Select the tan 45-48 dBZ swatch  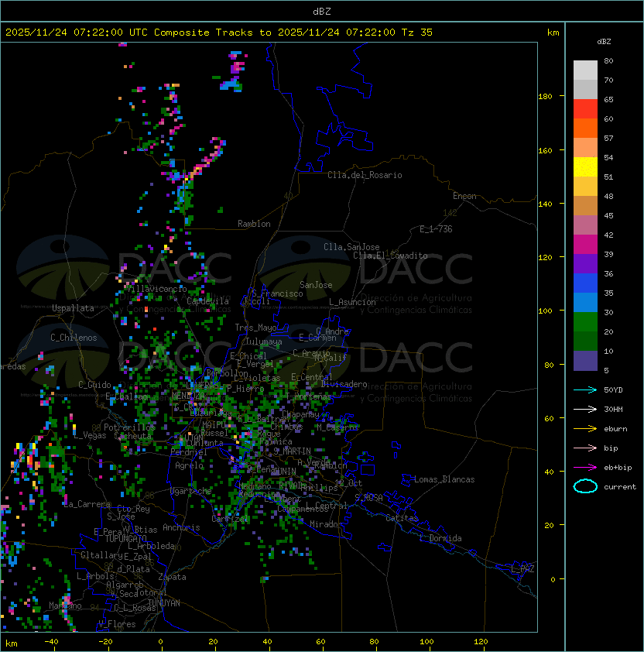pos(585,206)
